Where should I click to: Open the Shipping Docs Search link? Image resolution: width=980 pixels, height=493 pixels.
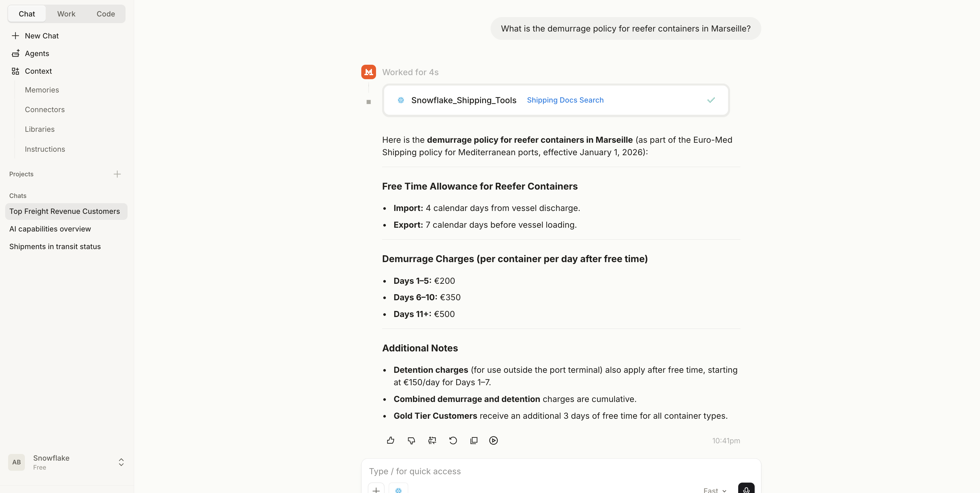tap(565, 100)
